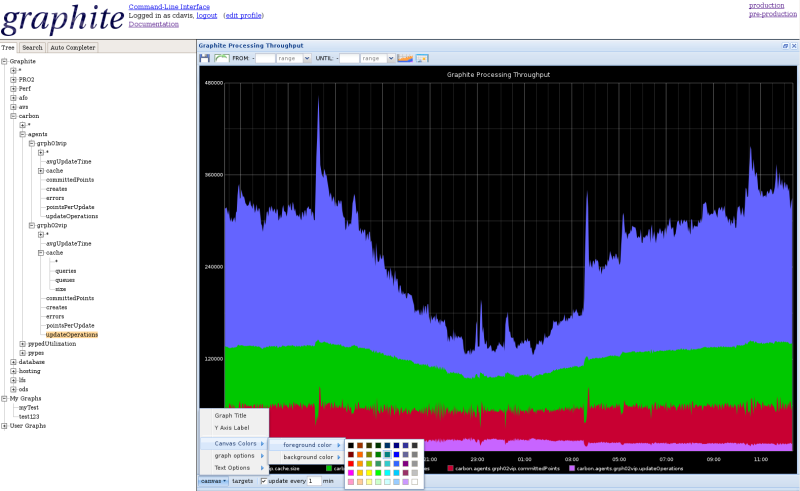Choose Graph Title from canvas menu
The image size is (800, 491).
point(230,415)
